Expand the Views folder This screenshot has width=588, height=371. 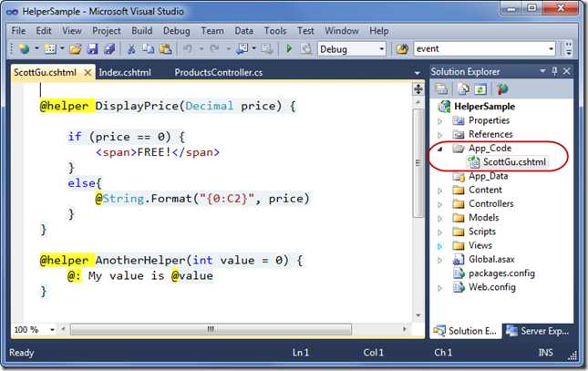click(x=440, y=246)
